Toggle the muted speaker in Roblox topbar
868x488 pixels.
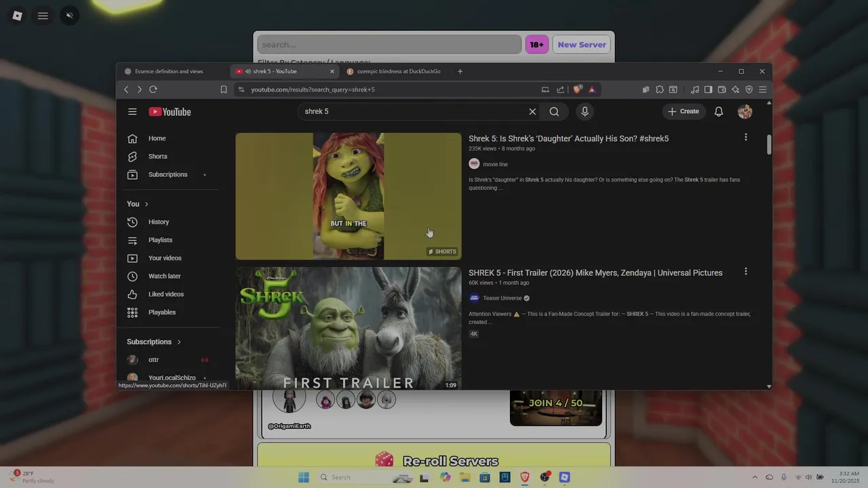coord(69,16)
